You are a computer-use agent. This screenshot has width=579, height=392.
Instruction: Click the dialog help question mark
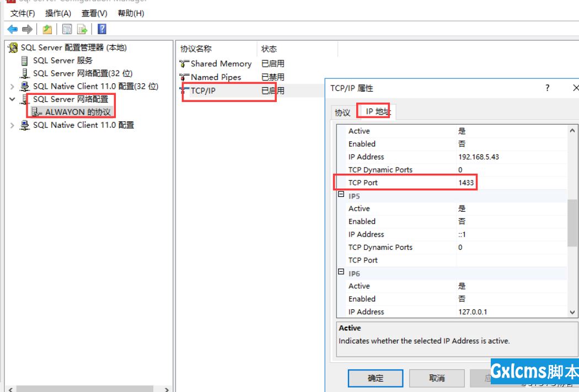coord(547,88)
